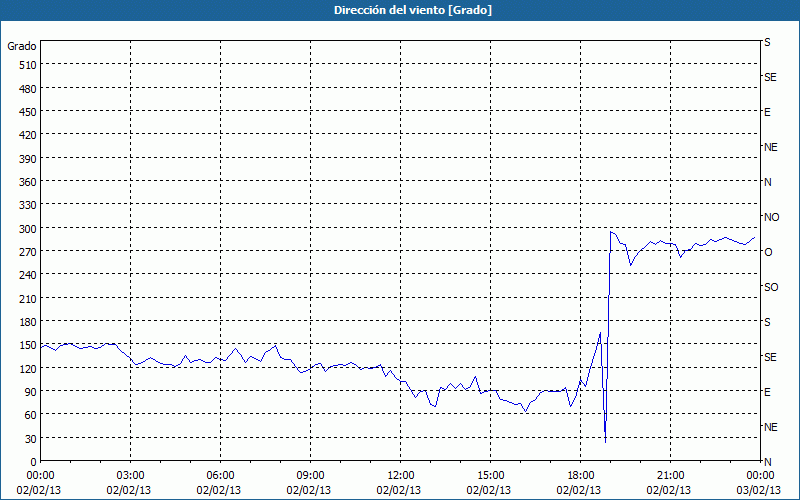Select the 480 value on the degree axis
The width and height of the screenshot is (800, 500).
[x=28, y=89]
